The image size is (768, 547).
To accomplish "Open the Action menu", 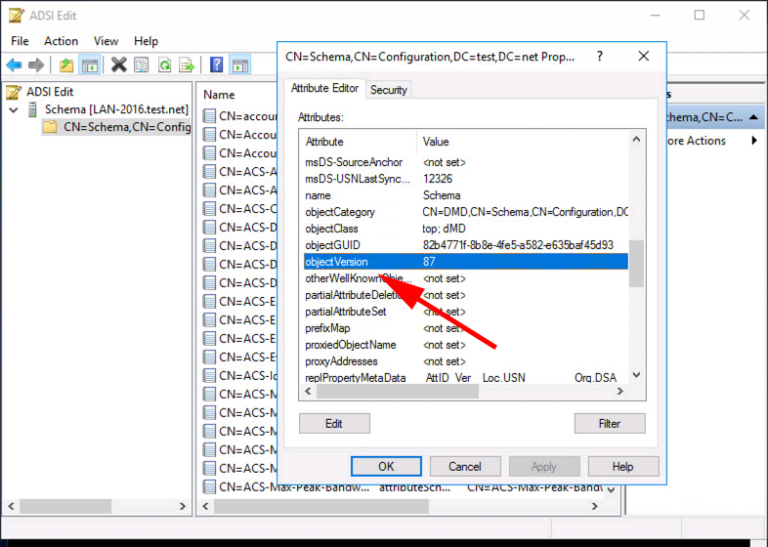I will point(61,41).
